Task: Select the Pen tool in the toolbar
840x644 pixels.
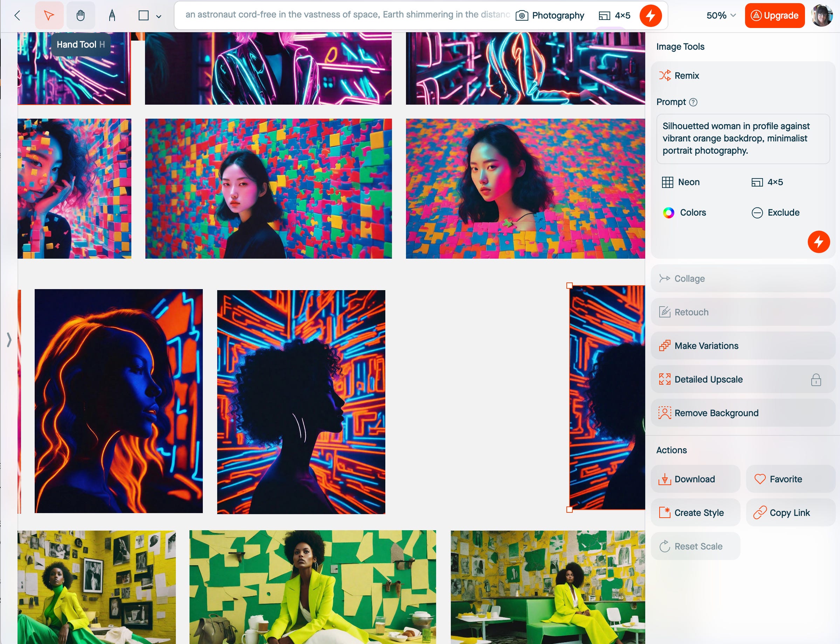Action: pyautogui.click(x=112, y=15)
